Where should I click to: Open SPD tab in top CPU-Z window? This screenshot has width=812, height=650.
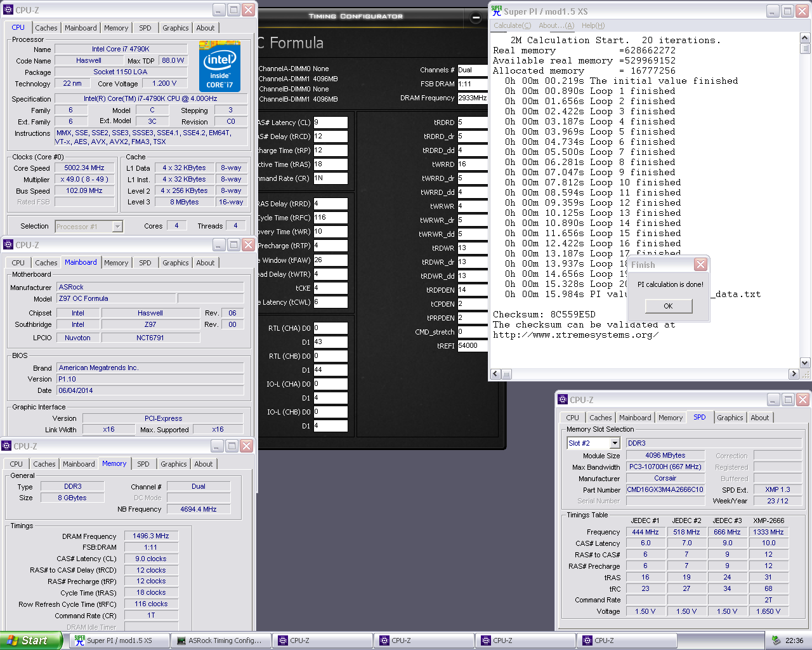(145, 28)
